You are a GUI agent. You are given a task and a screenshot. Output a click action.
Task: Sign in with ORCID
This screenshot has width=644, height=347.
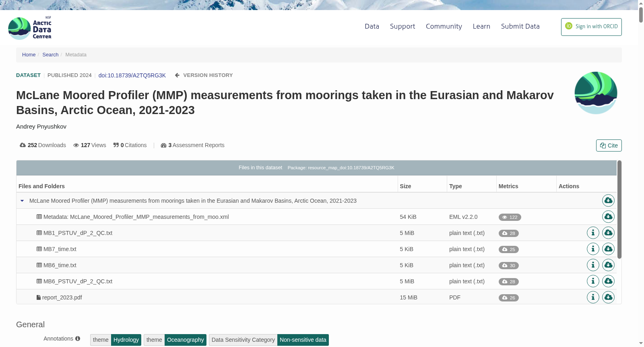[x=591, y=27]
